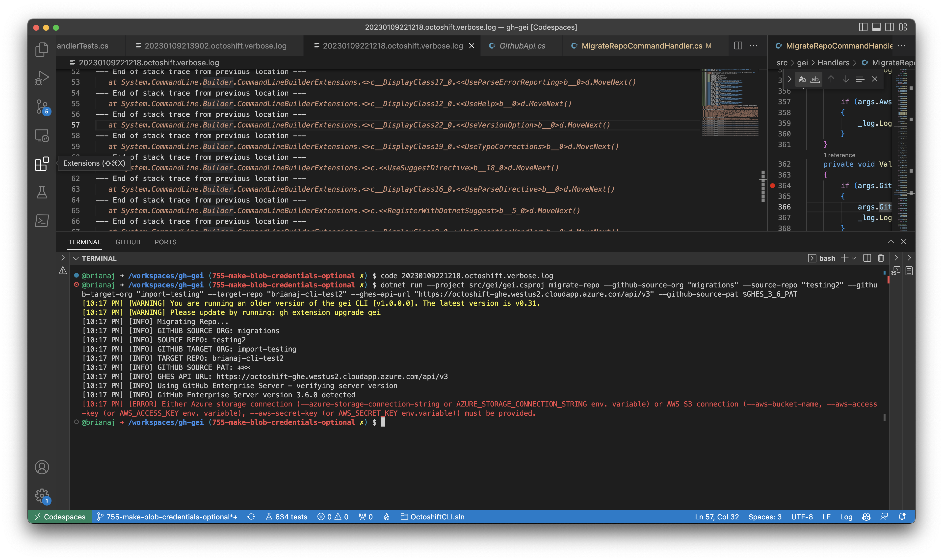Image resolution: width=943 pixels, height=560 pixels.
Task: Click OctoshiftCLI.sln in status bar
Action: [x=432, y=517]
